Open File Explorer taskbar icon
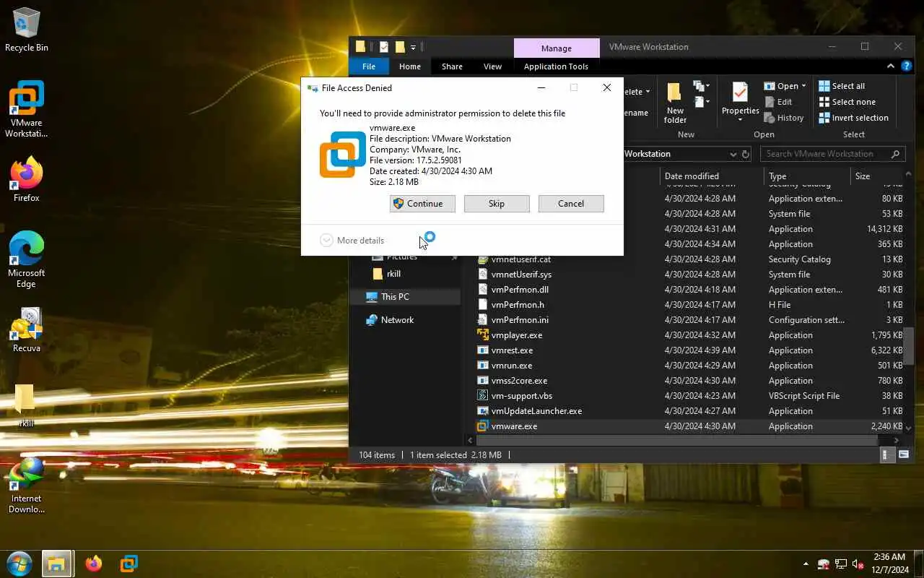This screenshot has width=924, height=578. (x=56, y=564)
